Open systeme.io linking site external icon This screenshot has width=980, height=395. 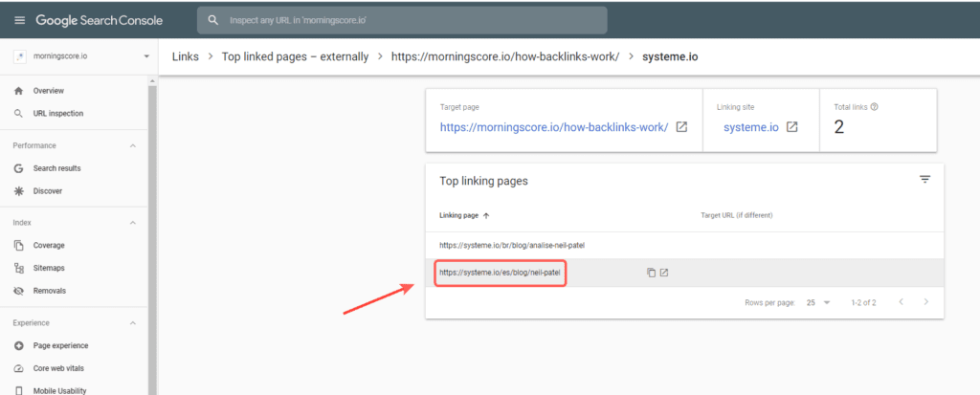click(x=791, y=127)
